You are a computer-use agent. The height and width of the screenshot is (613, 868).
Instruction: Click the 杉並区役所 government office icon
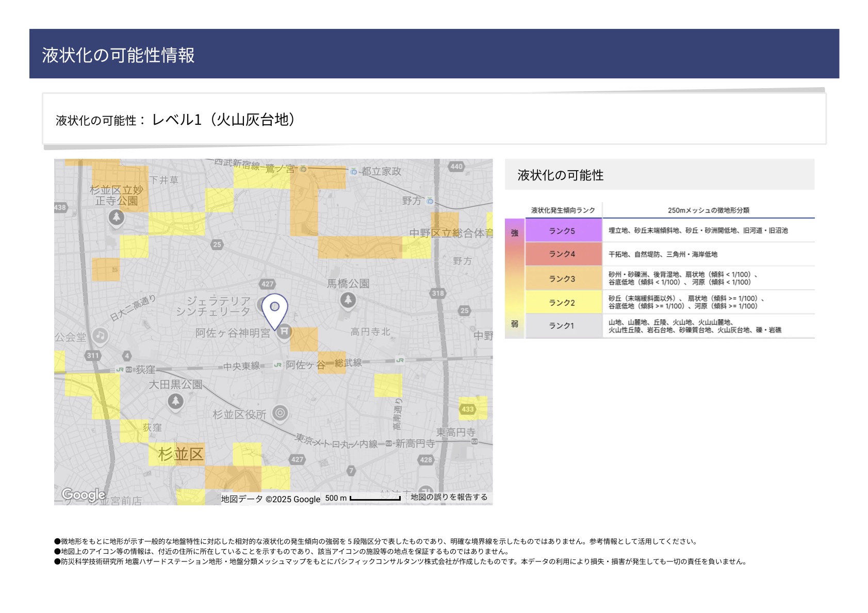click(x=280, y=412)
